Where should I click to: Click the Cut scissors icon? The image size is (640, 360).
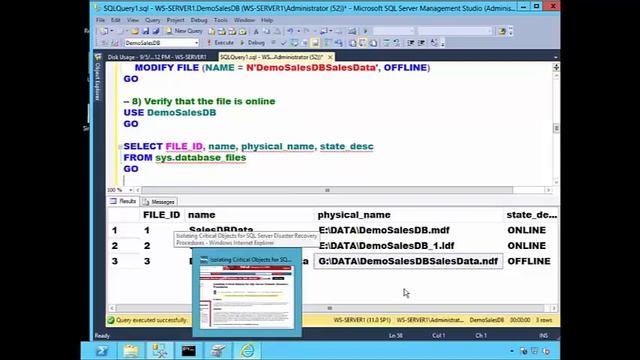(256, 31)
